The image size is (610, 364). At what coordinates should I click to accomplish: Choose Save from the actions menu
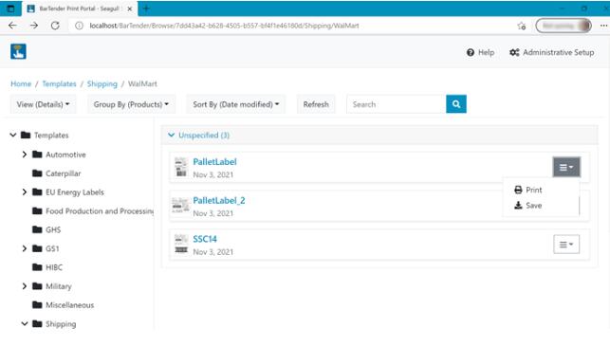pyautogui.click(x=527, y=206)
